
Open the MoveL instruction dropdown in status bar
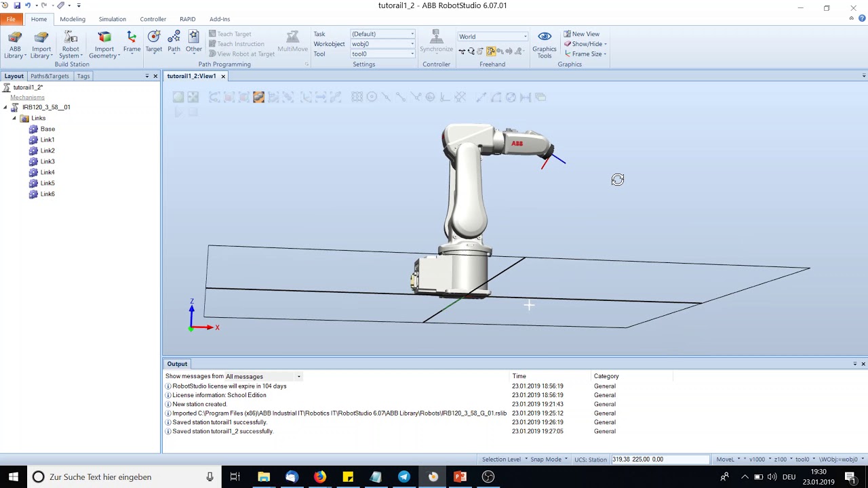tap(728, 460)
